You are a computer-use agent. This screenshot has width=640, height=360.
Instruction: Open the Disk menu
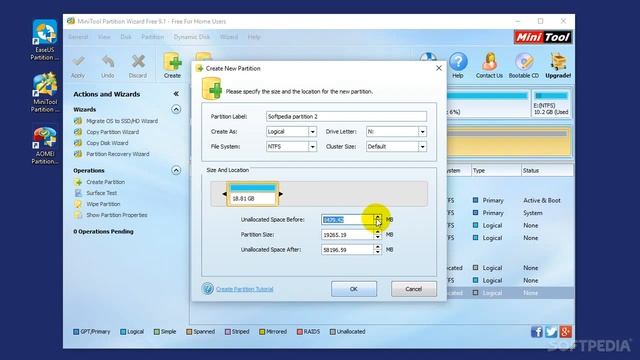[126, 37]
